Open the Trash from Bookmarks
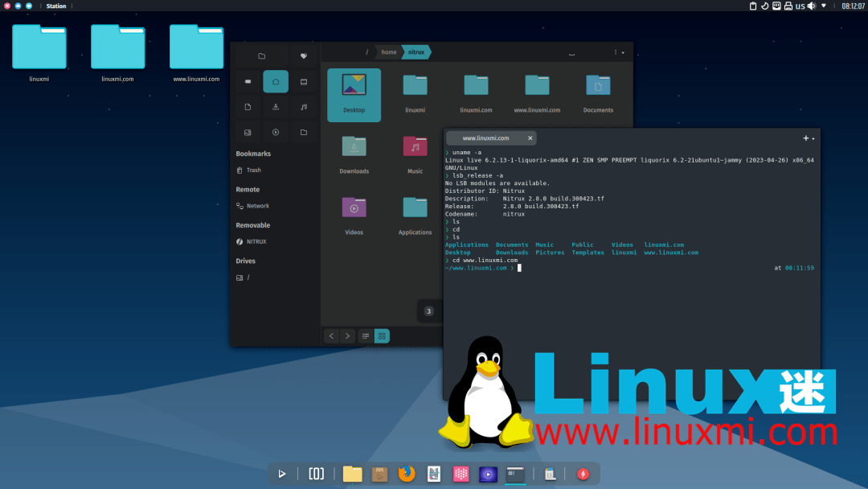Viewport: 868px width, 489px height. (x=254, y=170)
